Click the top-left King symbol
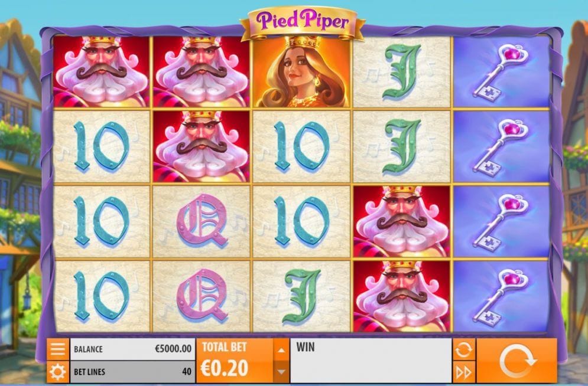Viewport: 588px width, 386px height. [101, 71]
